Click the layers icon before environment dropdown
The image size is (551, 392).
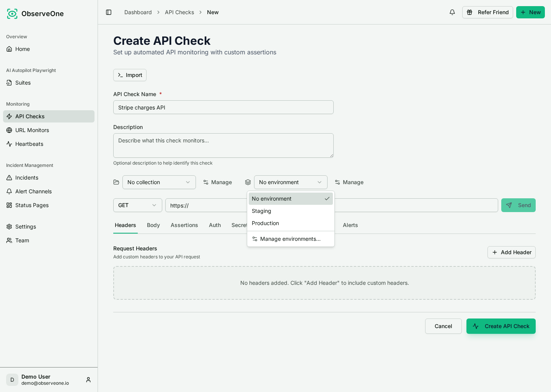(x=248, y=182)
